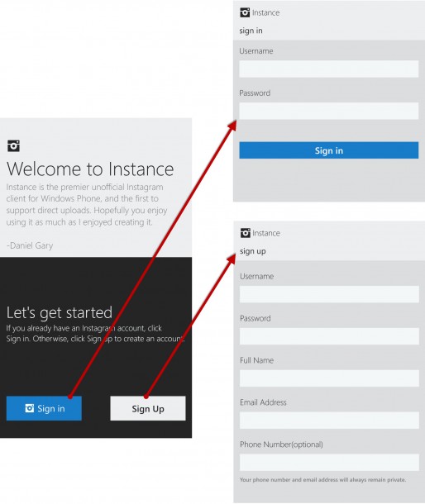Click the "Instance" app title on sign up page
The height and width of the screenshot is (504, 425).
[x=266, y=233]
